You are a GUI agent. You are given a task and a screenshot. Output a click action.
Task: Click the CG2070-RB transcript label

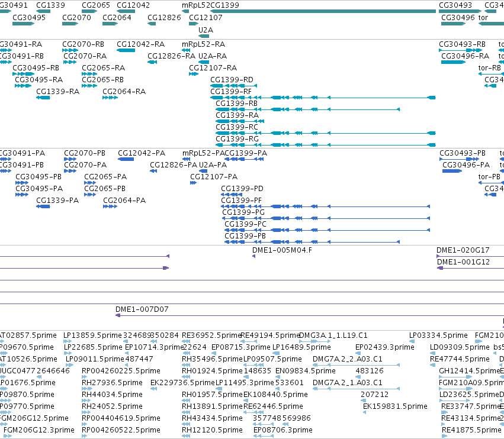(84, 44)
